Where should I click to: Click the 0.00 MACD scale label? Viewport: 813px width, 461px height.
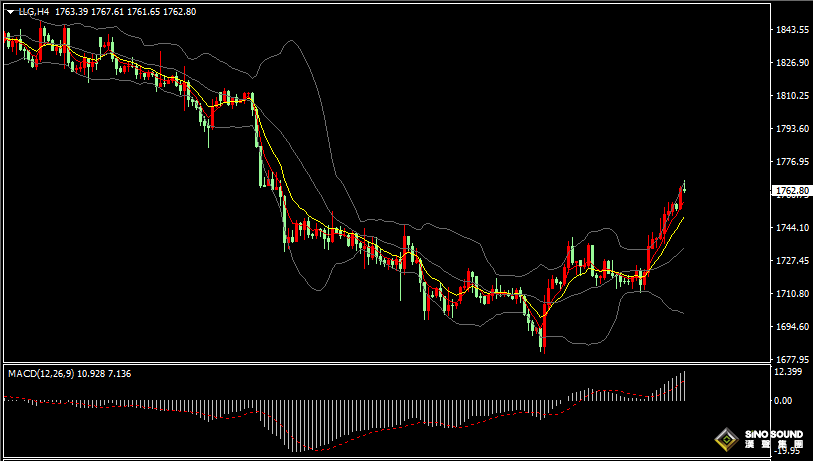[x=783, y=401]
